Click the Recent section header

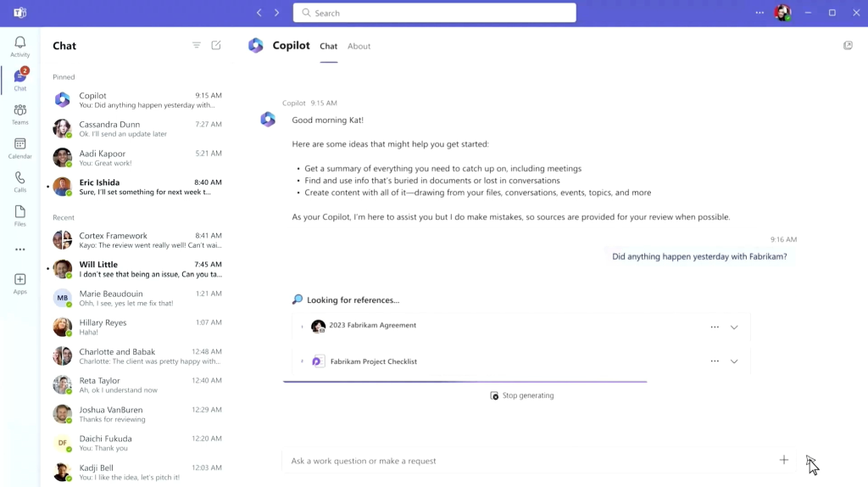63,218
